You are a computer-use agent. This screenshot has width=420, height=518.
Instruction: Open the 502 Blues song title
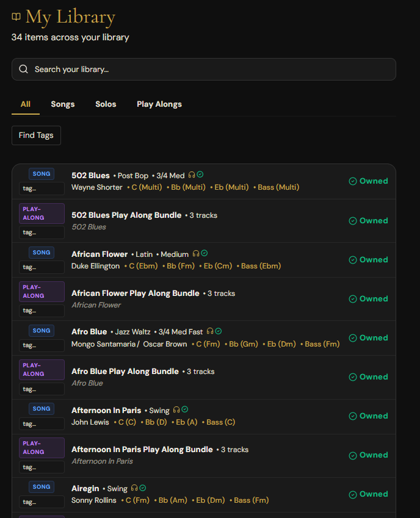point(90,176)
